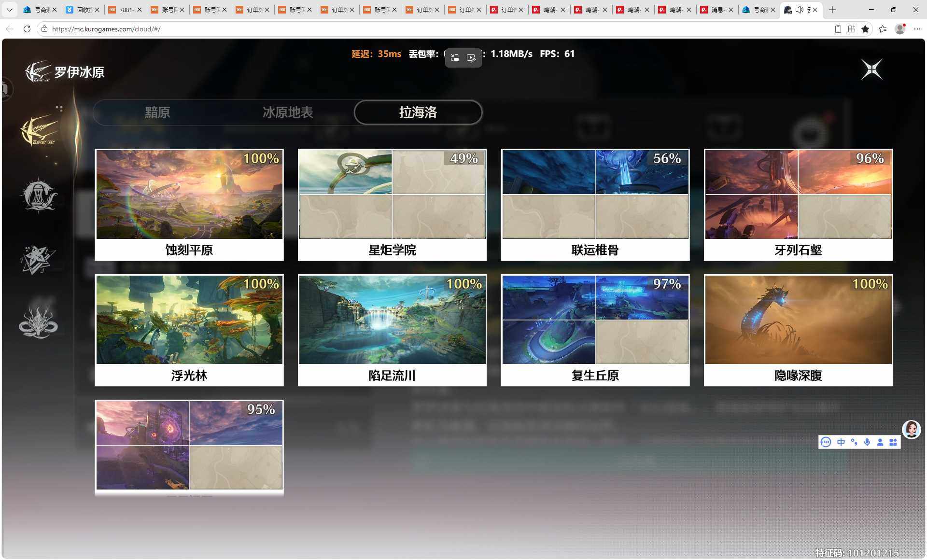Click the 49% progress label on 星炬学院
927x560 pixels.
(464, 158)
